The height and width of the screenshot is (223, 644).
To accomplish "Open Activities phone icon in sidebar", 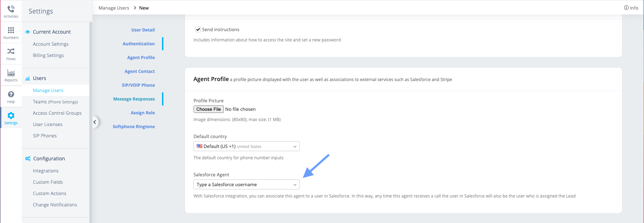I will click(x=11, y=9).
